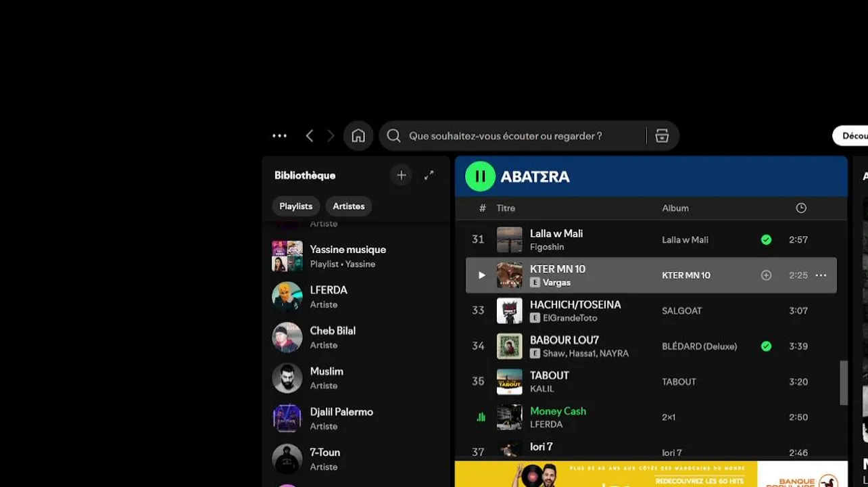The height and width of the screenshot is (487, 868).
Task: Add KTER MN 10 to liked songs
Action: point(766,275)
